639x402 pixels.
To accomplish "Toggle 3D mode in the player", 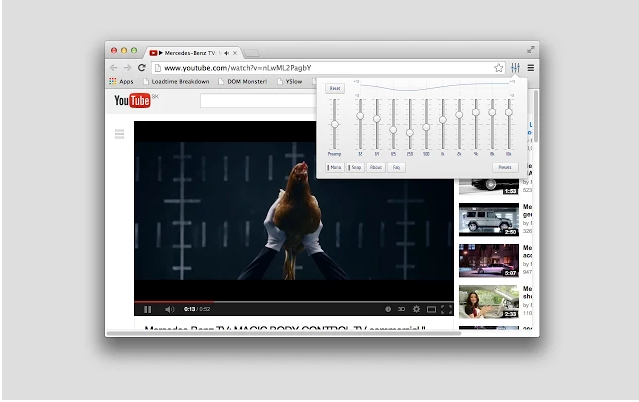I will [x=401, y=309].
